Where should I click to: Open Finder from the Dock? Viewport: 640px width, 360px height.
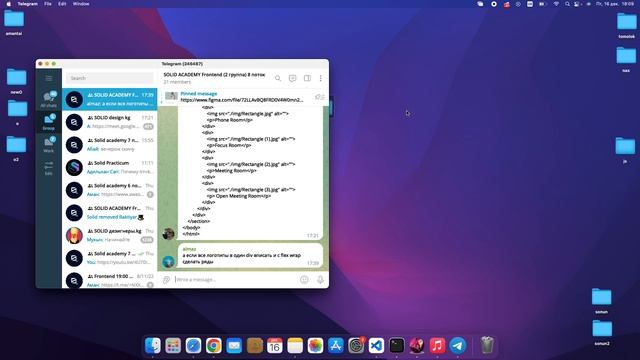click(153, 345)
